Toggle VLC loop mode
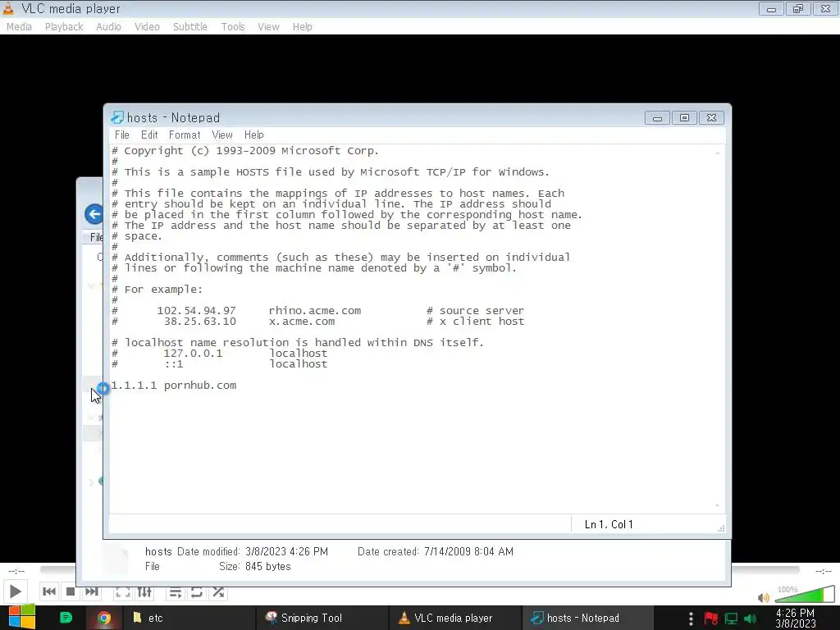The width and height of the screenshot is (840, 630). tap(196, 592)
